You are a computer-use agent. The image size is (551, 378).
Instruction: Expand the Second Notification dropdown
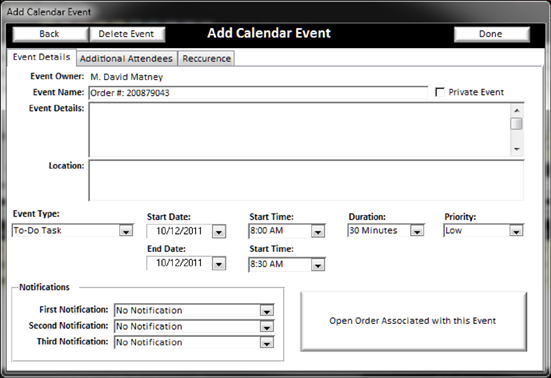267,327
